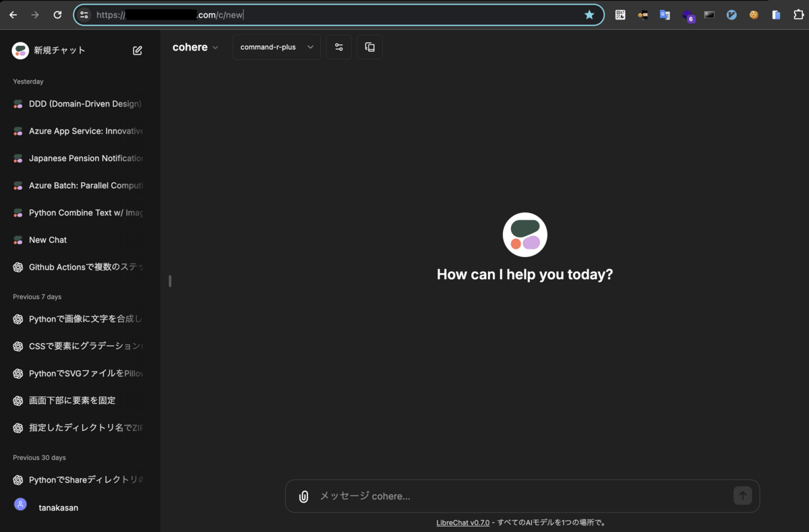Reload the page with the refresh icon
Image resolution: width=809 pixels, height=532 pixels.
coord(57,14)
